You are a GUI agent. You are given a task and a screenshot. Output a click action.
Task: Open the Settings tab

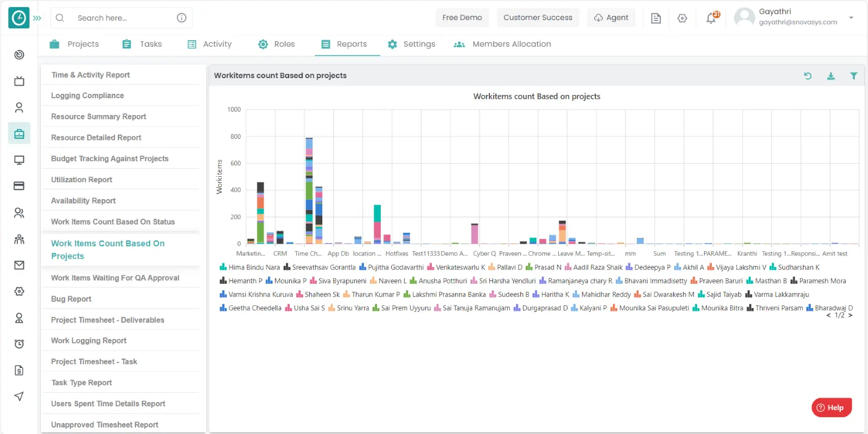tap(411, 44)
